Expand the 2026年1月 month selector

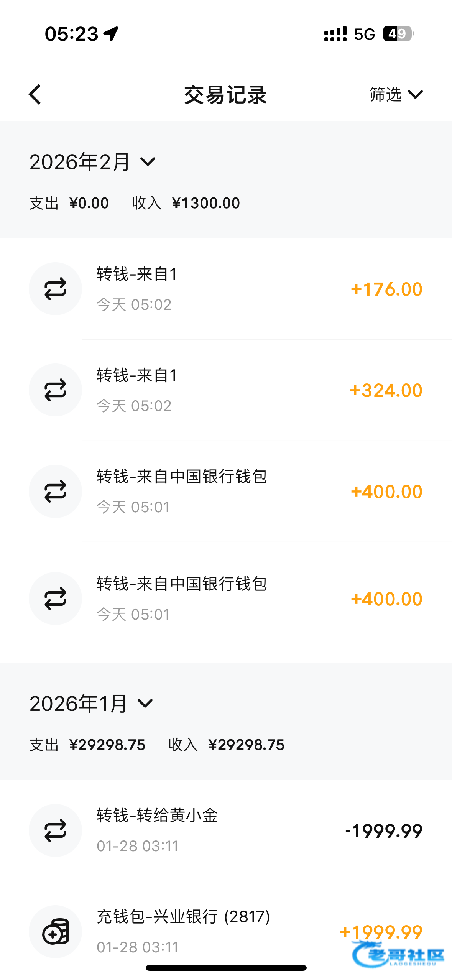pyautogui.click(x=91, y=704)
